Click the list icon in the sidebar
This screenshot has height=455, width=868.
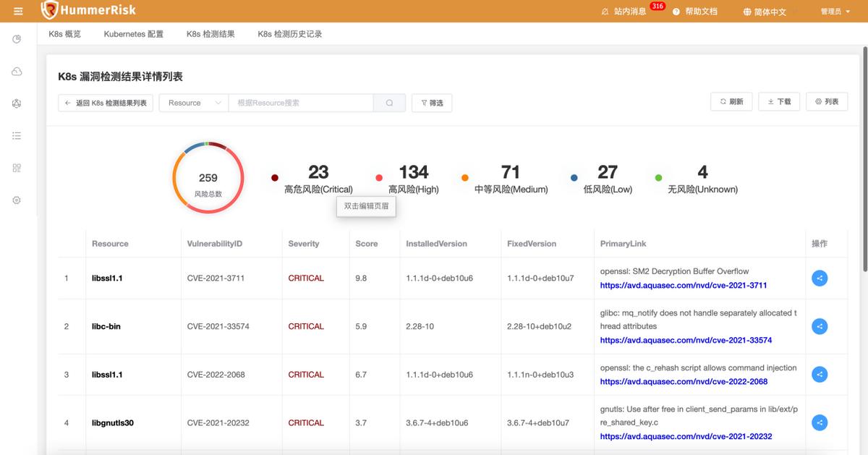pyautogui.click(x=16, y=135)
